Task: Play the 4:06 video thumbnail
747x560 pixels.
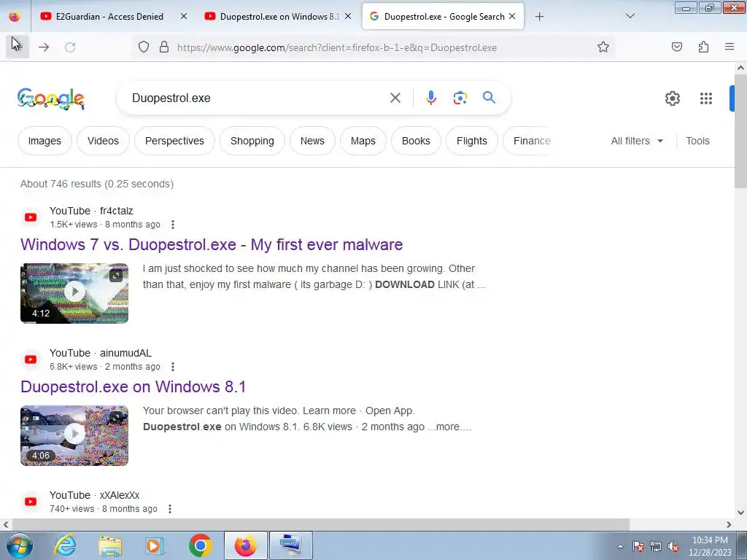Action: point(74,435)
